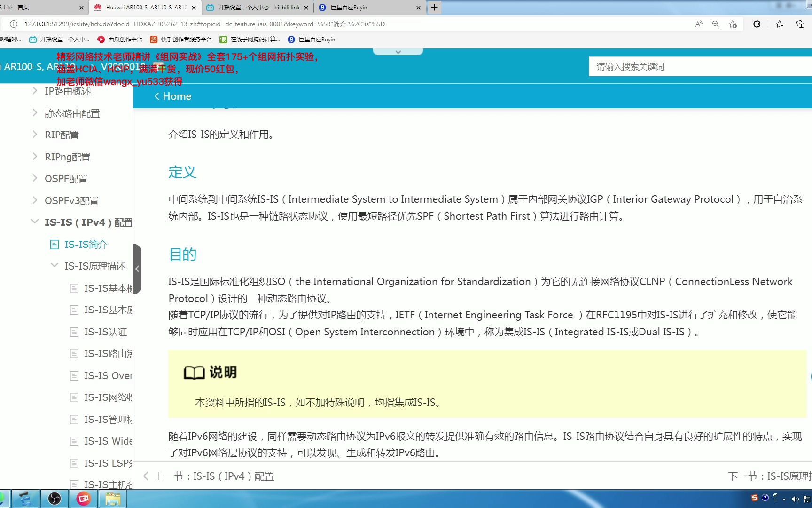812x508 pixels.
Task: Open the favorites list
Action: [x=780, y=24]
